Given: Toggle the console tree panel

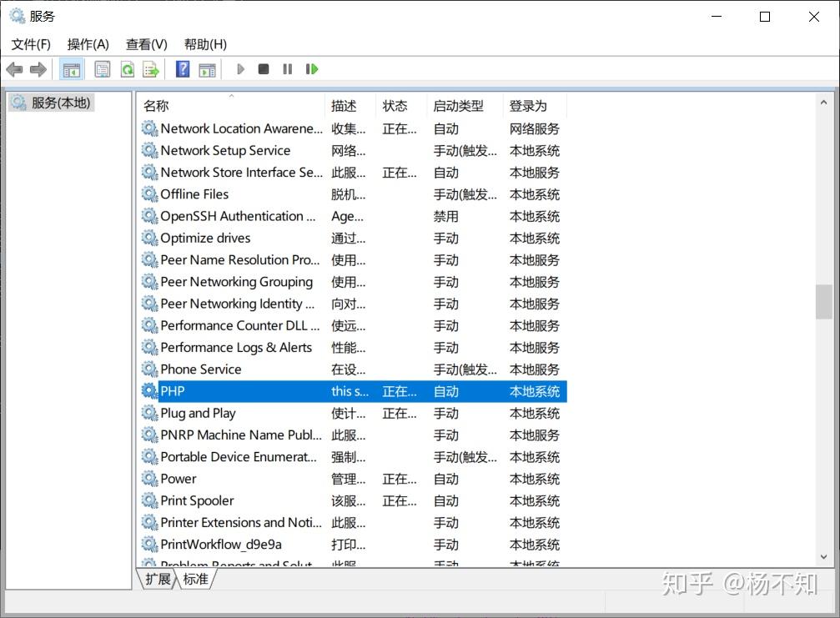Looking at the screenshot, I should click(71, 69).
